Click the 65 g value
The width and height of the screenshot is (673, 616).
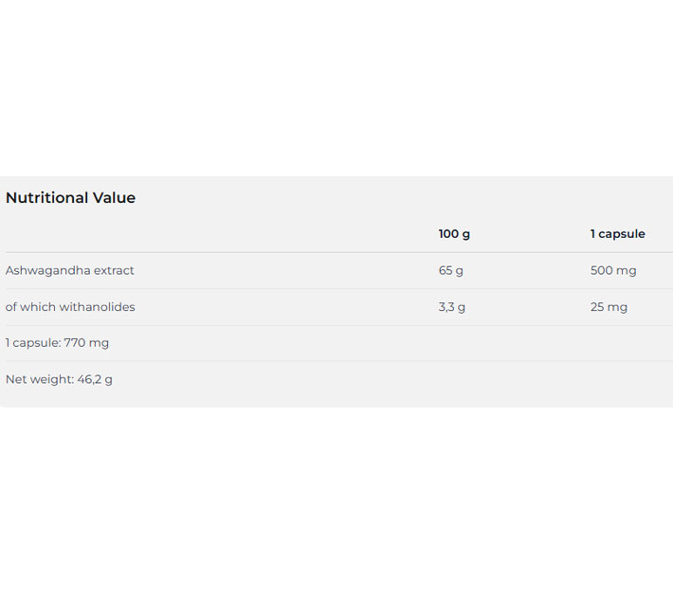(451, 271)
